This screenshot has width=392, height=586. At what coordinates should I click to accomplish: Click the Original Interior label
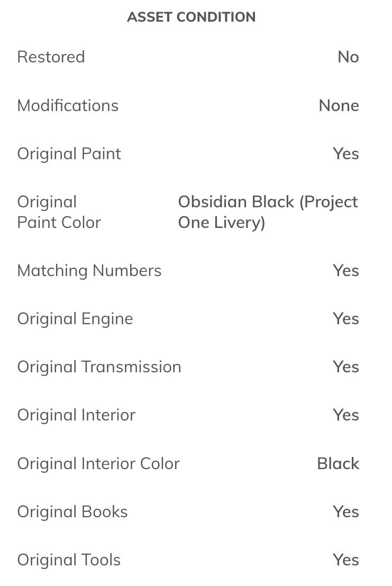(x=76, y=415)
